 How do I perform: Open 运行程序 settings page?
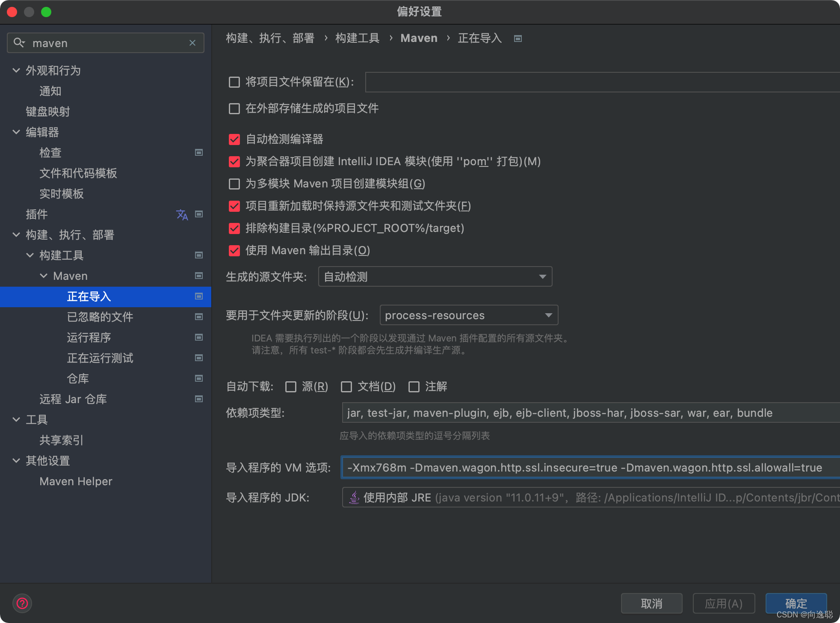tap(89, 337)
